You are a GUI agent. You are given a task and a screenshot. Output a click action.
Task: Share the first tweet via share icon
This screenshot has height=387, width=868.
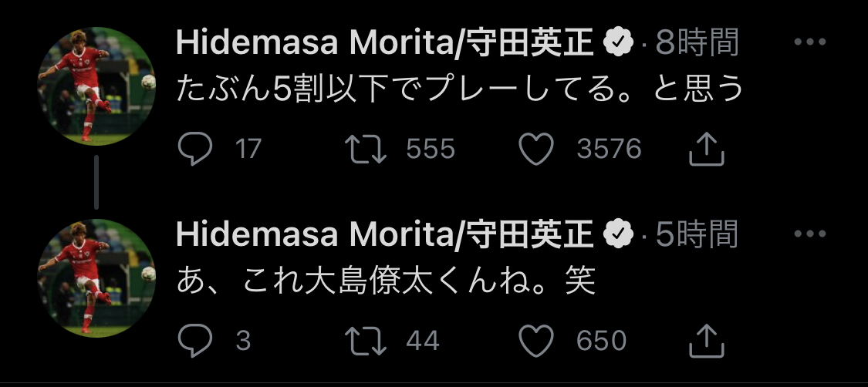coord(705,149)
